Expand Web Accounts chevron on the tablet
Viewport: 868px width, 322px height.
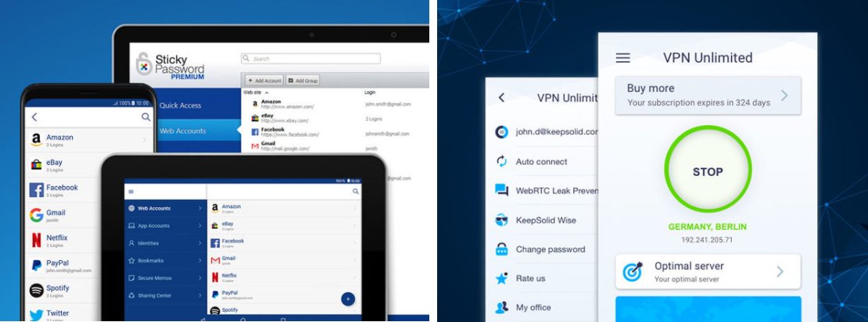pyautogui.click(x=200, y=209)
